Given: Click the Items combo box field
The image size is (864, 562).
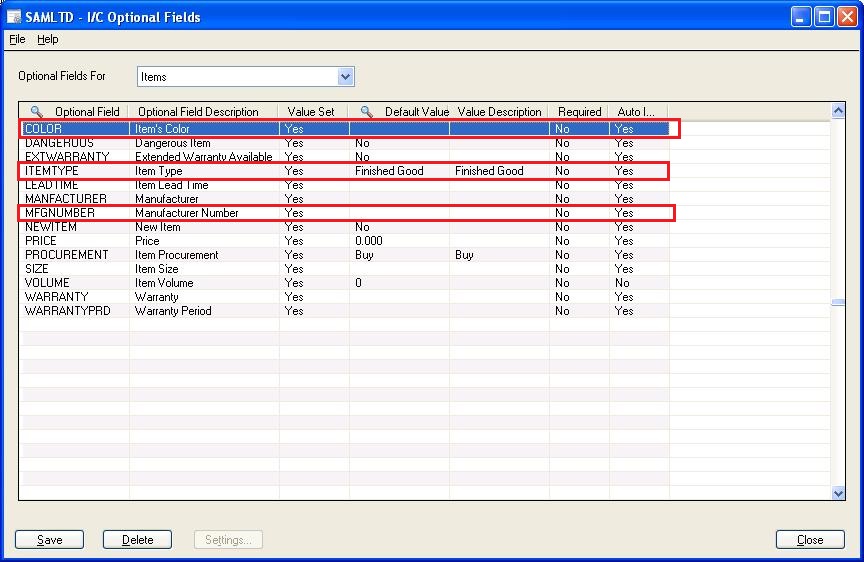Looking at the screenshot, I should coord(245,77).
